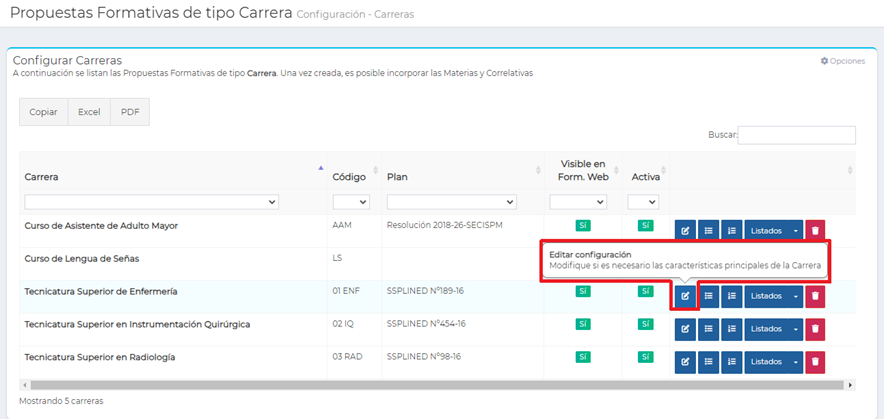Open the Código filter dropdown
The width and height of the screenshot is (884, 419).
pos(351,201)
